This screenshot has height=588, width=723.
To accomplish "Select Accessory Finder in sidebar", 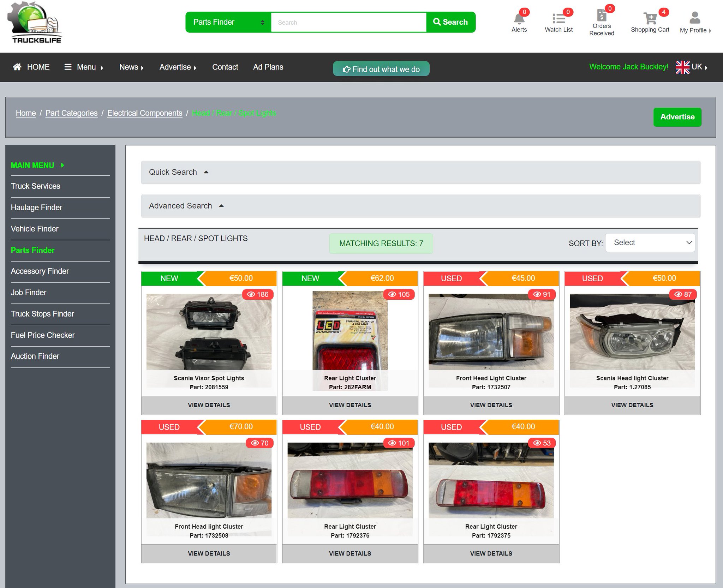I will [40, 271].
